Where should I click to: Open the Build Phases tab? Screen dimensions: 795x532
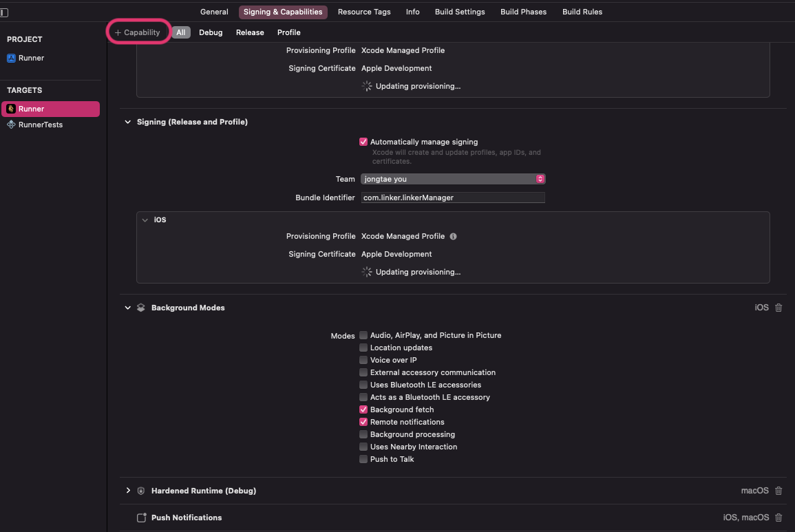click(x=523, y=12)
